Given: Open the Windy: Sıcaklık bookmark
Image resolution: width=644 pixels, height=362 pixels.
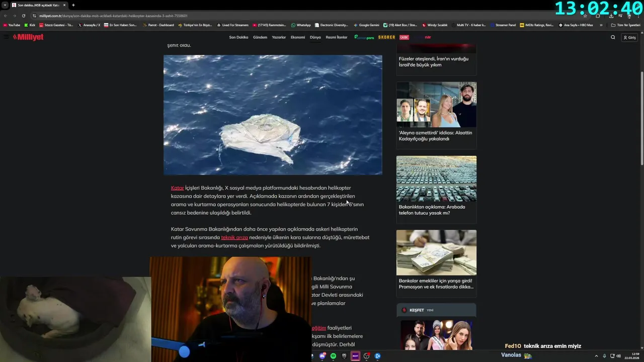Looking at the screenshot, I should click(x=435, y=25).
